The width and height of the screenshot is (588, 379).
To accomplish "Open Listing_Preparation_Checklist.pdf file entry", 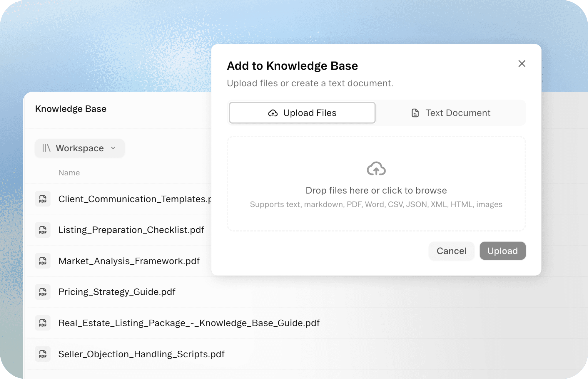I will tap(131, 230).
